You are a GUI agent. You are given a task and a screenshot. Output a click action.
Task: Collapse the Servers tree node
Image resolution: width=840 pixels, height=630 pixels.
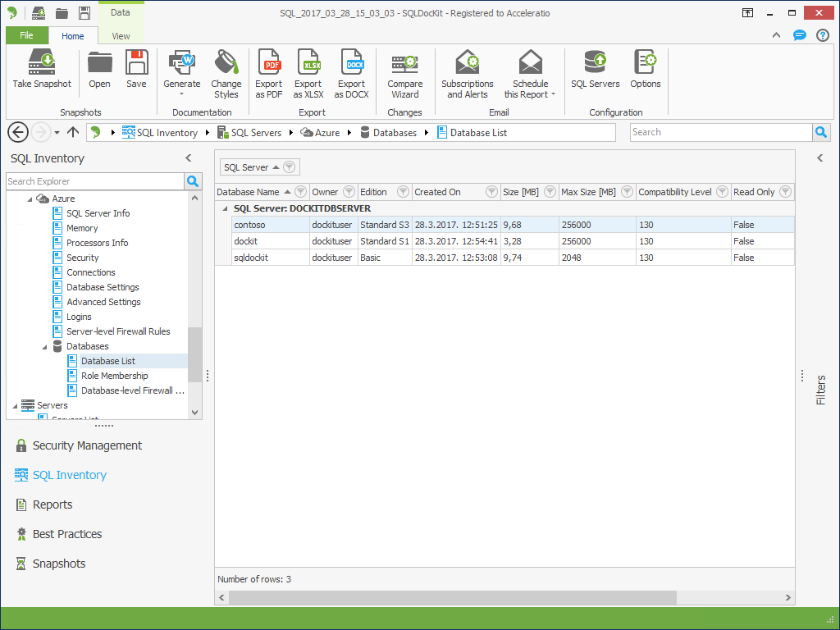tap(15, 406)
